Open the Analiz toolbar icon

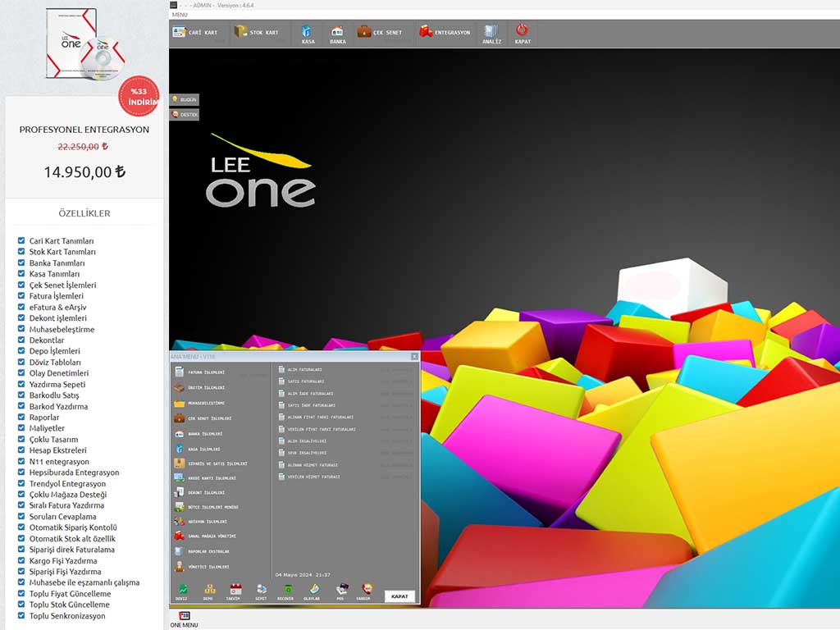coord(491,34)
